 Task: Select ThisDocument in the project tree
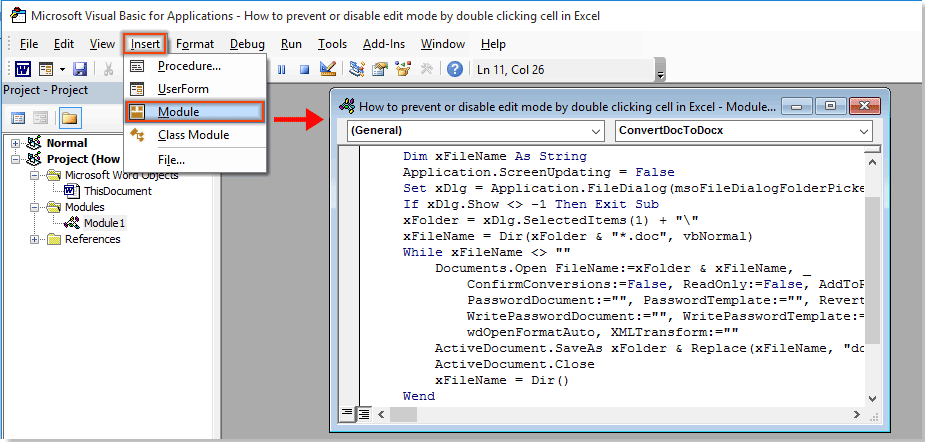tap(117, 191)
